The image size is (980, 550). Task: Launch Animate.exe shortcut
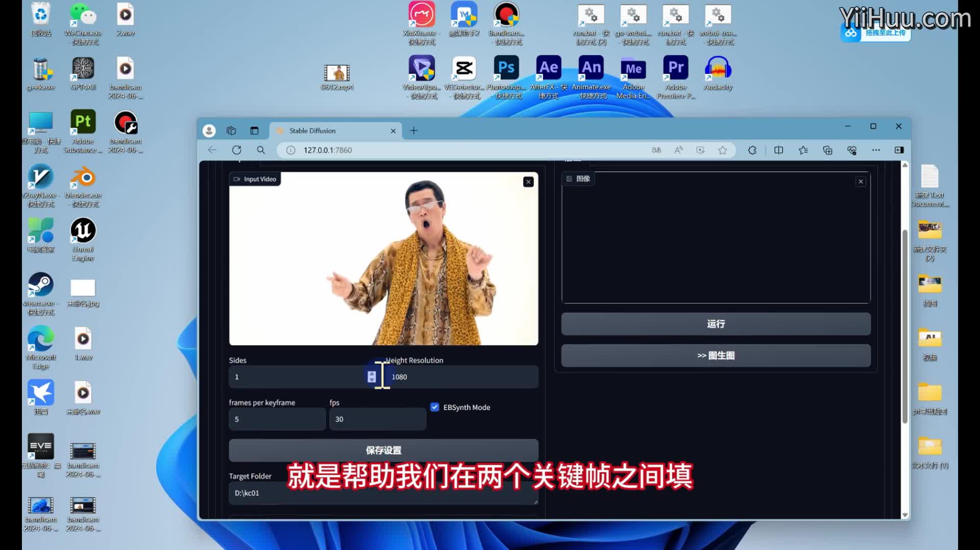pyautogui.click(x=591, y=77)
